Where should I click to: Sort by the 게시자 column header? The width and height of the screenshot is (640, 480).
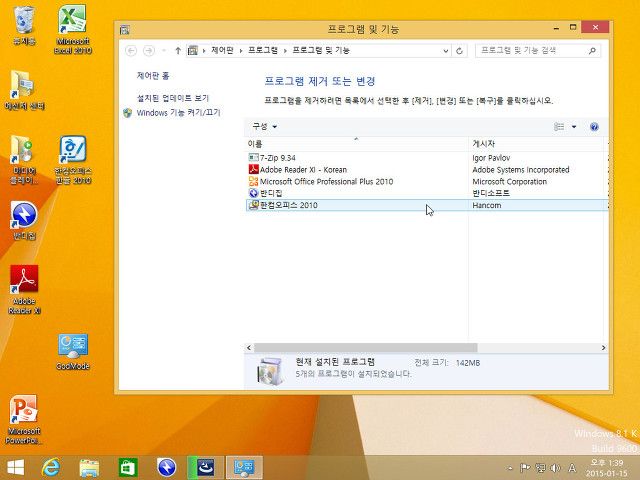click(536, 144)
